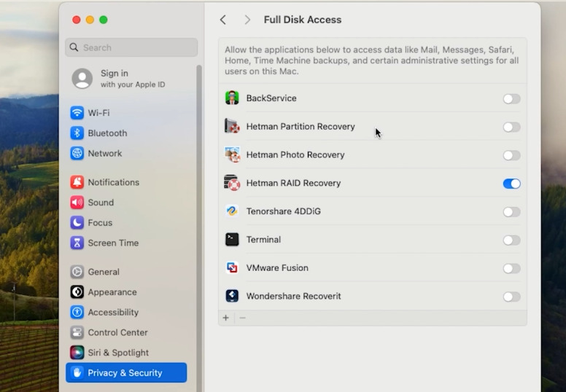Add an application with plus button
This screenshot has width=566, height=392.
click(226, 318)
